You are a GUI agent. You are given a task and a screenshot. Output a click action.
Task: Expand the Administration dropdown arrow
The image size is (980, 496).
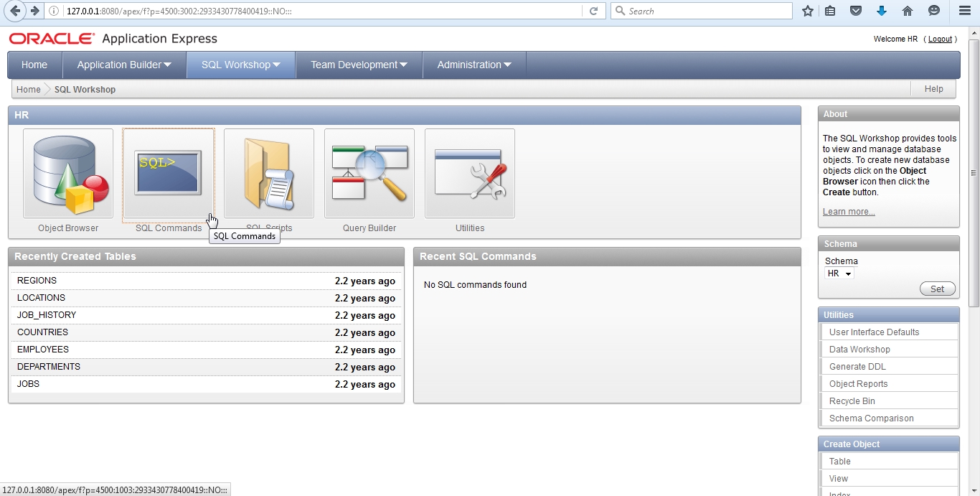507,65
